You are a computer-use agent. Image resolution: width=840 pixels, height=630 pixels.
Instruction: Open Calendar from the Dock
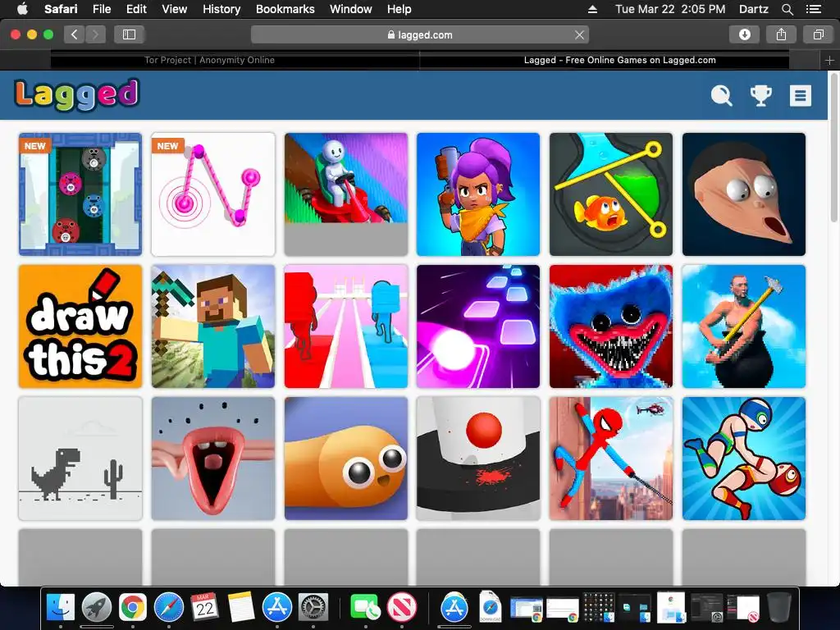pyautogui.click(x=204, y=607)
